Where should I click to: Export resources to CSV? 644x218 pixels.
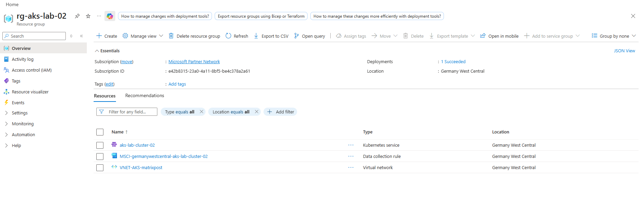tap(271, 36)
